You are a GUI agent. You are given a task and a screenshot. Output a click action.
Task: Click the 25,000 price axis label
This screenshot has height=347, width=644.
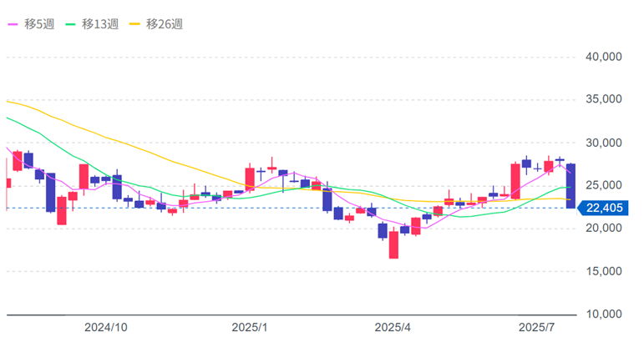point(603,185)
